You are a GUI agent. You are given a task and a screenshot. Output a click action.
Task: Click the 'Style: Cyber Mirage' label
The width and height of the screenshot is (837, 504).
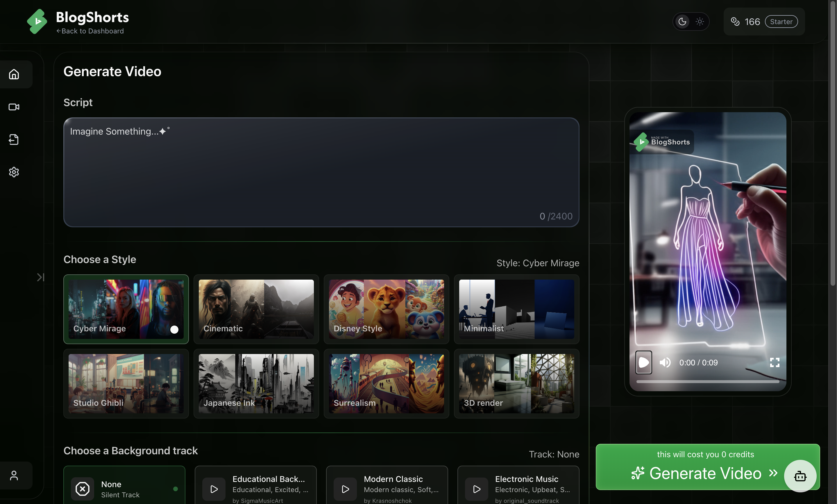pyautogui.click(x=538, y=263)
